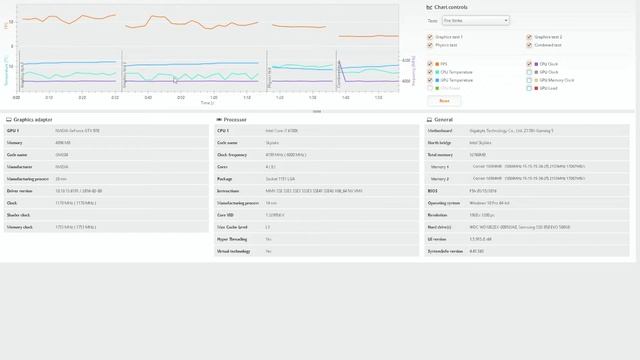
Task: Uncheck the FPS series checkbox
Action: [430, 64]
